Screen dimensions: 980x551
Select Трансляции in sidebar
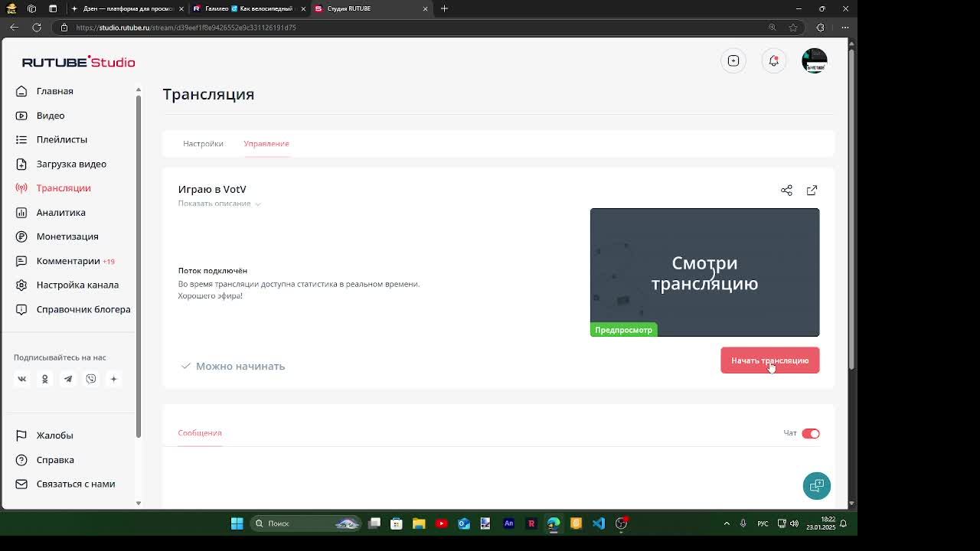pos(54,187)
